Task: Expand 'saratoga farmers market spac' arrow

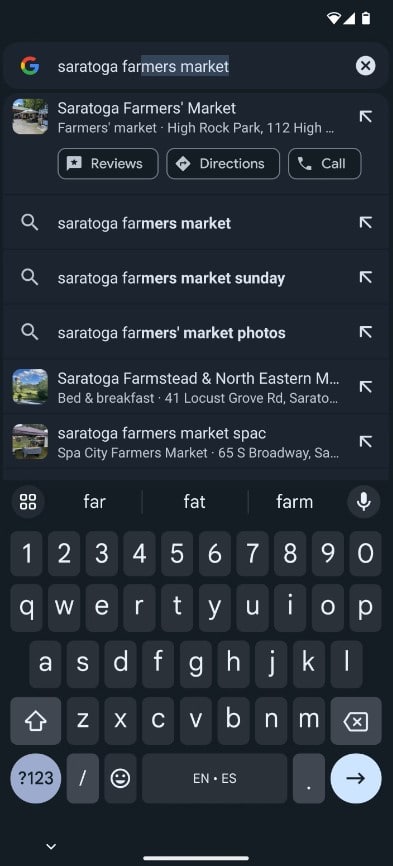Action: [365, 441]
